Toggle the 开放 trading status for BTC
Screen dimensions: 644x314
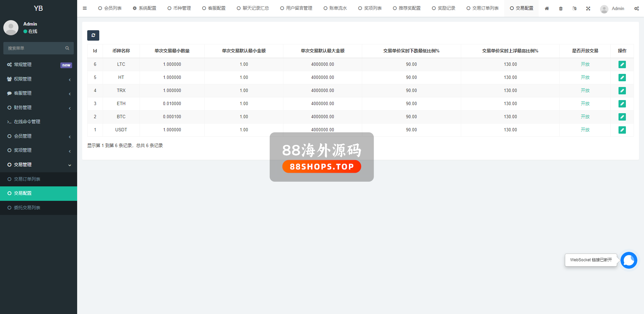(x=585, y=117)
